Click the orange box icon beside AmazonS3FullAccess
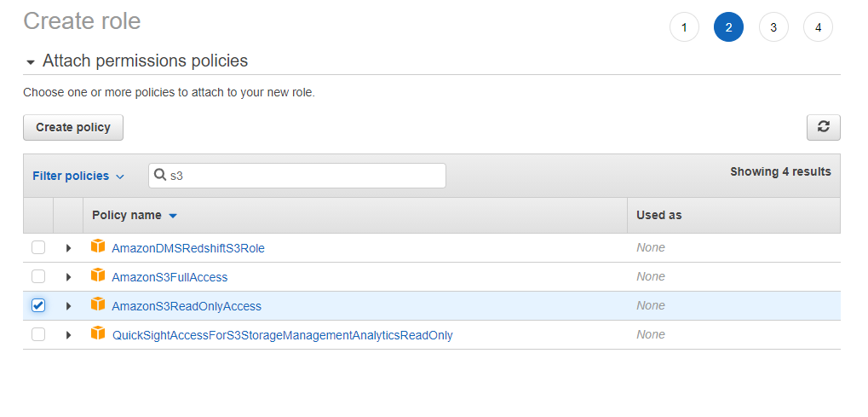Image resolution: width=868 pixels, height=417 pixels. (98, 275)
